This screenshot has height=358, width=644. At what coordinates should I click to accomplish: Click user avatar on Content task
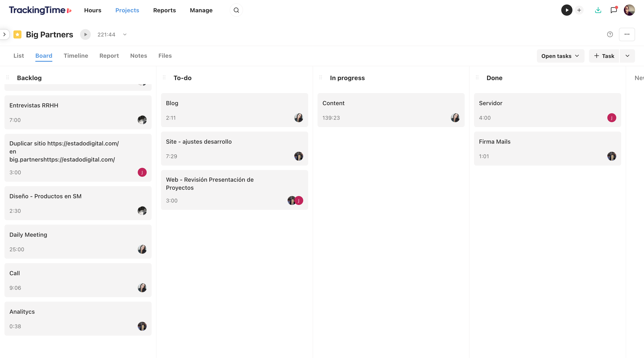[x=455, y=118]
